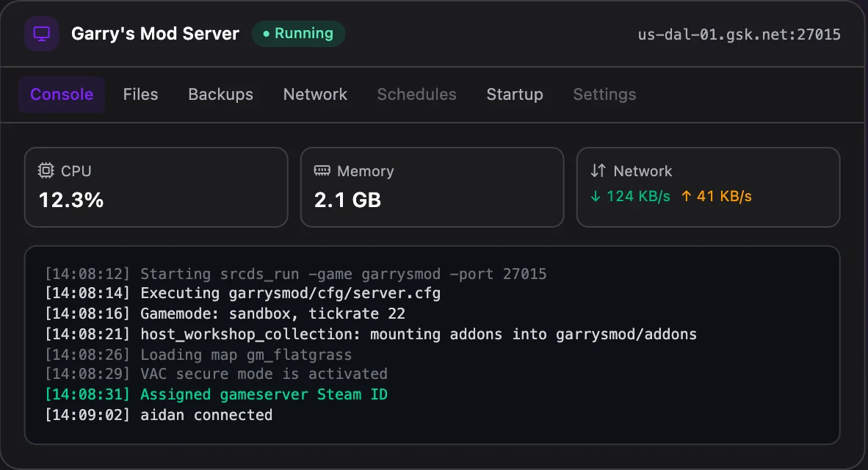The width and height of the screenshot is (868, 470).
Task: Click the green 'Assigned gameserver Steam ID' line
Action: 216,394
